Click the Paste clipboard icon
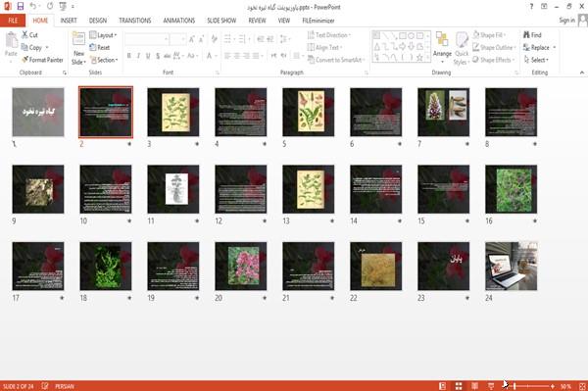Viewport: 588px width, 391px height. click(x=11, y=40)
